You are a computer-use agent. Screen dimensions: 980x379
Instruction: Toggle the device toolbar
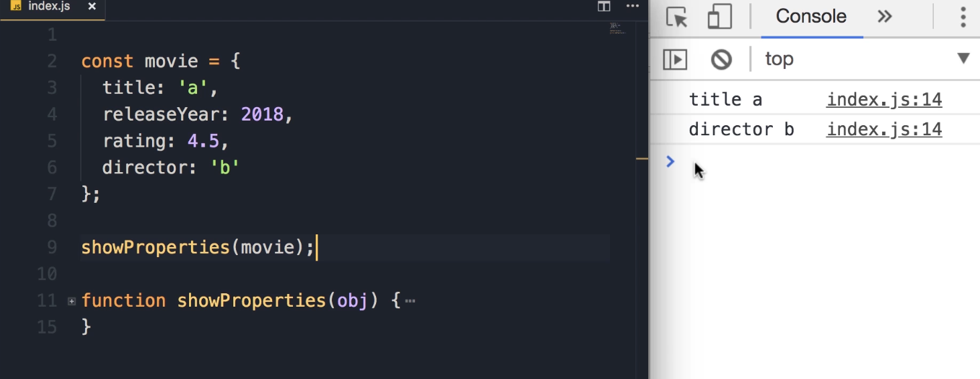(x=719, y=17)
